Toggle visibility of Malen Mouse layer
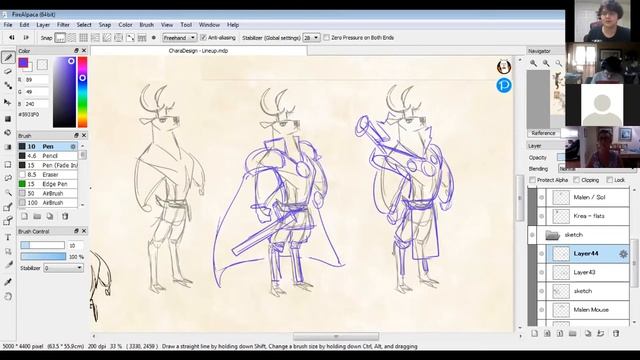The height and width of the screenshot is (360, 640). pos(542,310)
